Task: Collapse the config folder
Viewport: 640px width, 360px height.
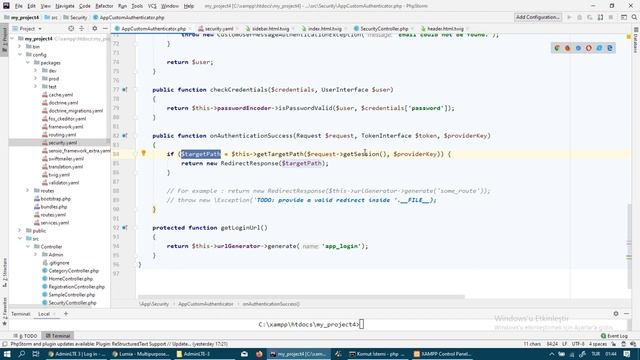Action: [20, 55]
